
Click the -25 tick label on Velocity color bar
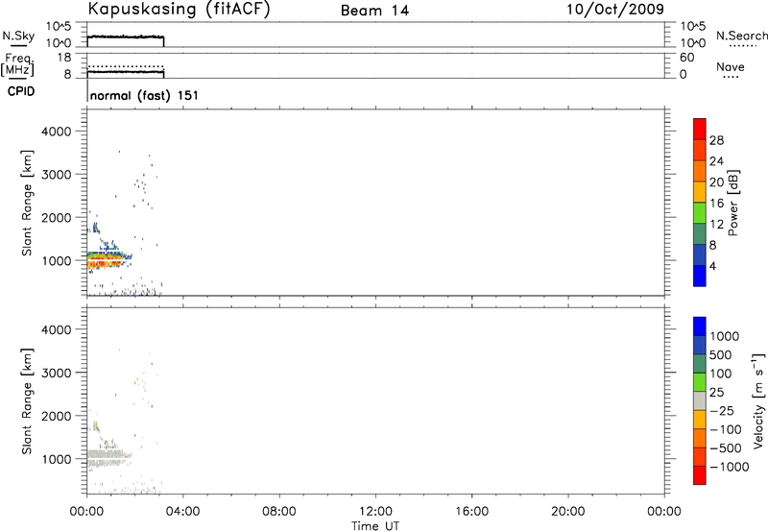coord(721,410)
